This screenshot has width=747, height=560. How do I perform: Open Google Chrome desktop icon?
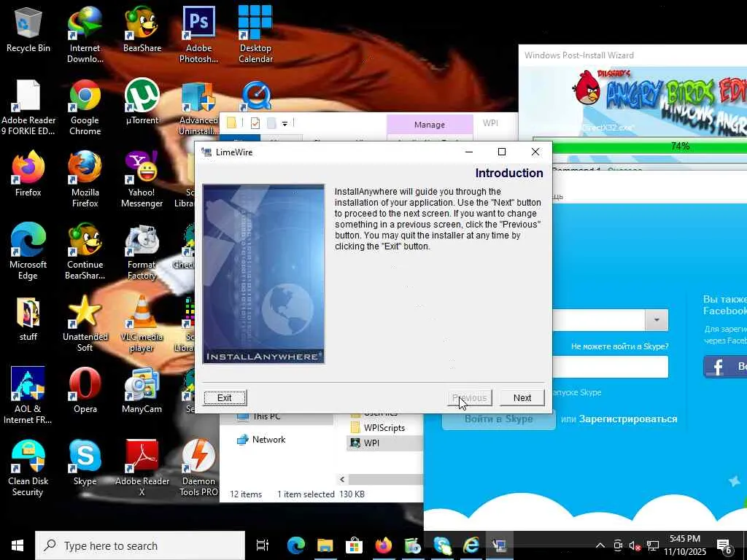[85, 107]
